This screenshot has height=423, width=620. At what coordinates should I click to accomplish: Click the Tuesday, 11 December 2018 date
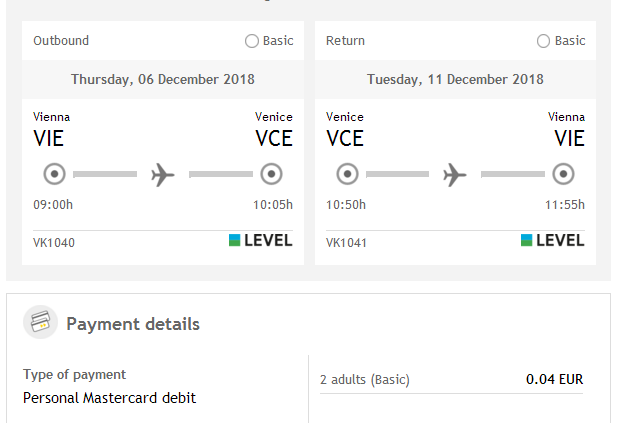coord(455,79)
